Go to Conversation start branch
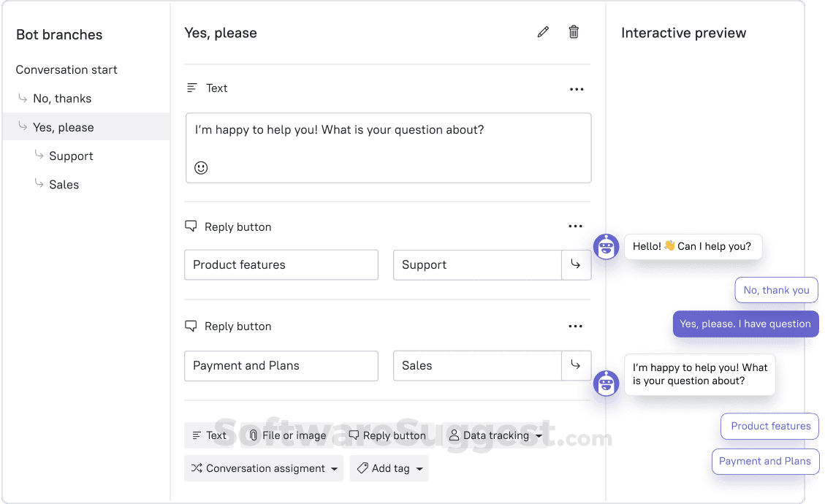 click(x=66, y=70)
